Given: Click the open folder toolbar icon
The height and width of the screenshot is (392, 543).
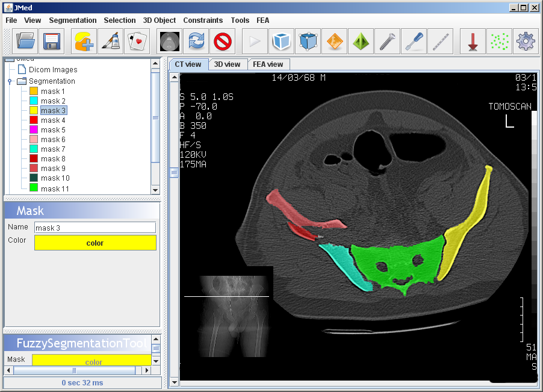Looking at the screenshot, I should click(26, 42).
